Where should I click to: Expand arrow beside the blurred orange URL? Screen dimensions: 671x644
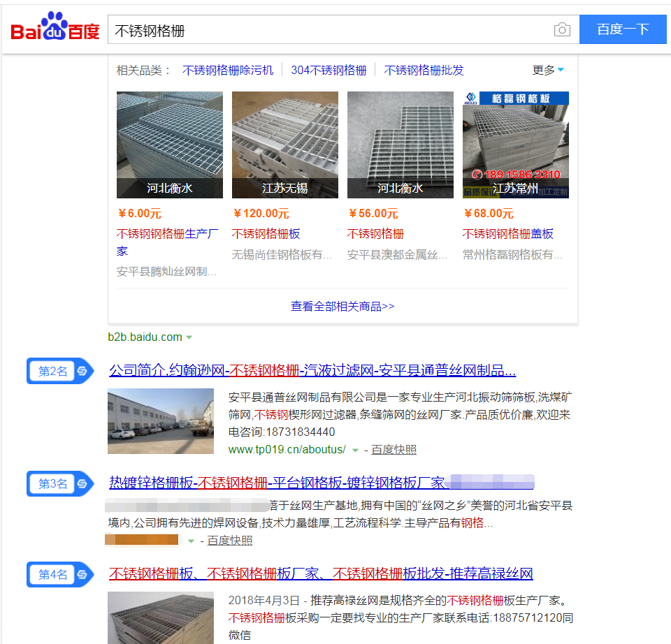191,541
